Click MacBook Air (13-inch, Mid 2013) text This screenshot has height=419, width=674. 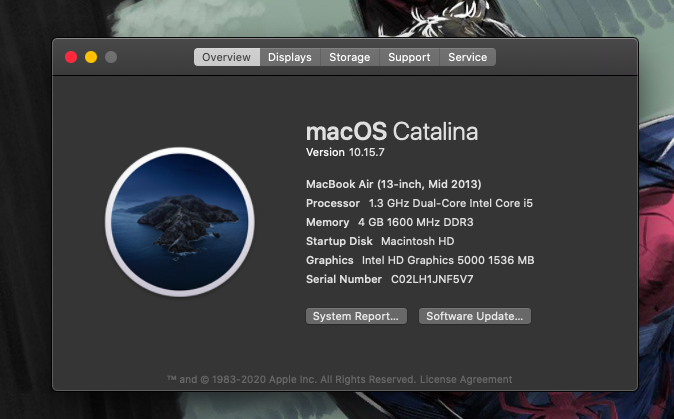(x=394, y=184)
